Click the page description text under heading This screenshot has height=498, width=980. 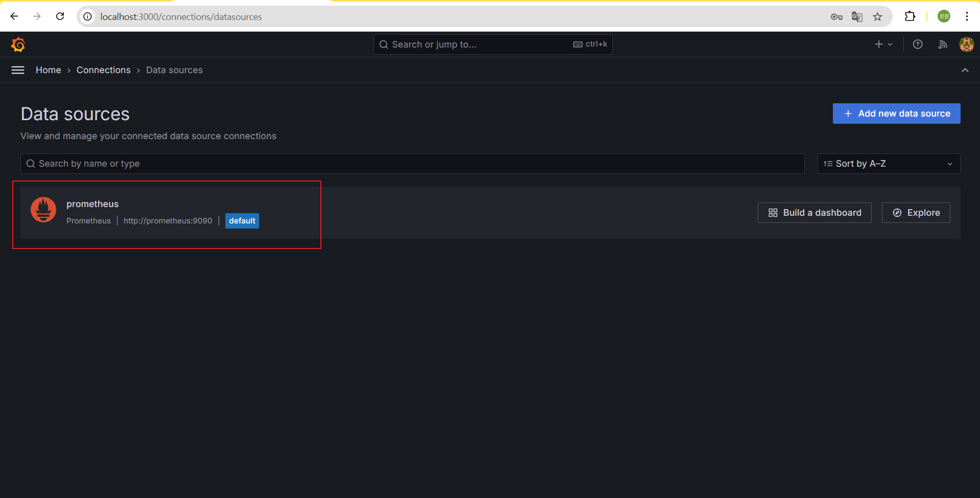pyautogui.click(x=148, y=136)
